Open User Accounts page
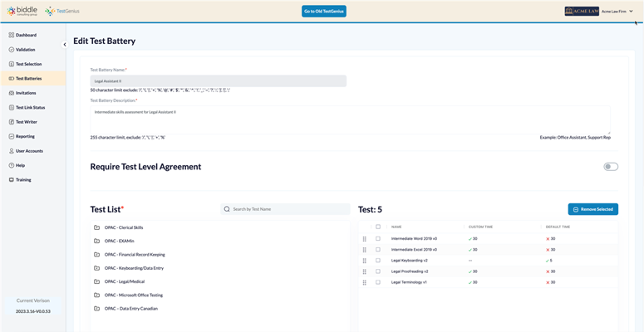 coord(33,151)
